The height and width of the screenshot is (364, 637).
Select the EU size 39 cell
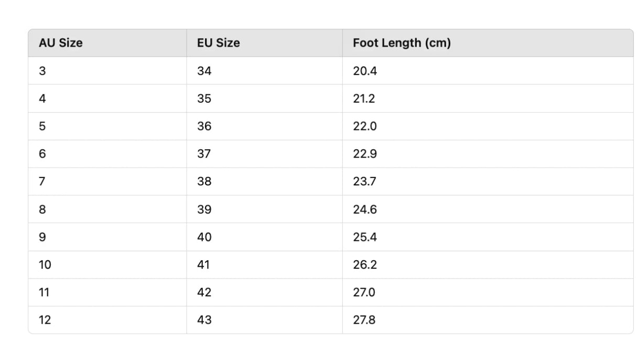pyautogui.click(x=264, y=209)
